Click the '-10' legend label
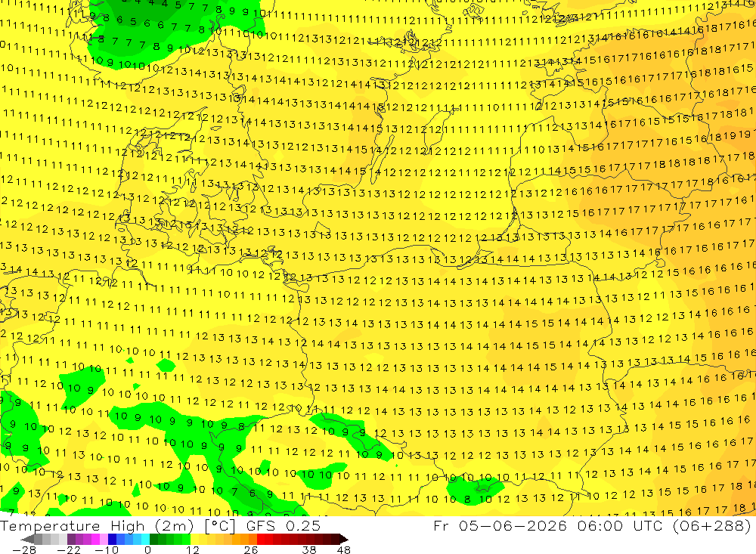The image size is (756, 554). (107, 549)
